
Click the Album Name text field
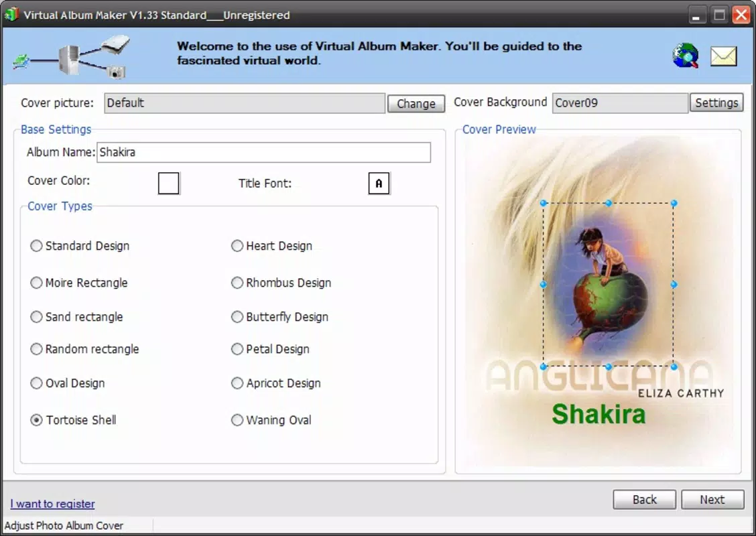(x=264, y=152)
